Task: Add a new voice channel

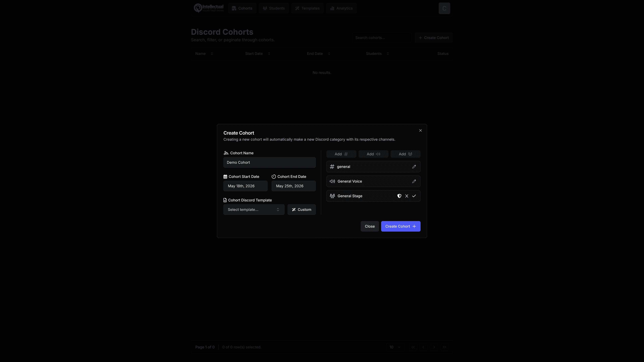Action: tap(373, 154)
